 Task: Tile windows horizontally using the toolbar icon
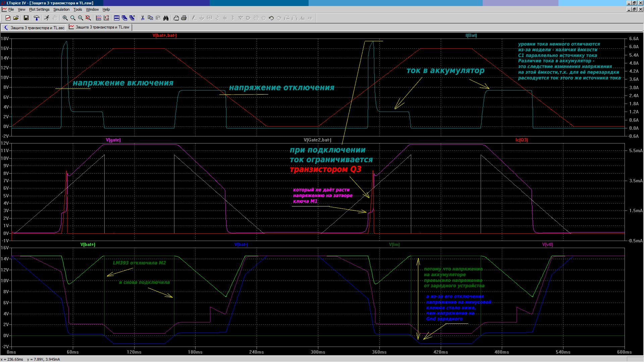117,18
